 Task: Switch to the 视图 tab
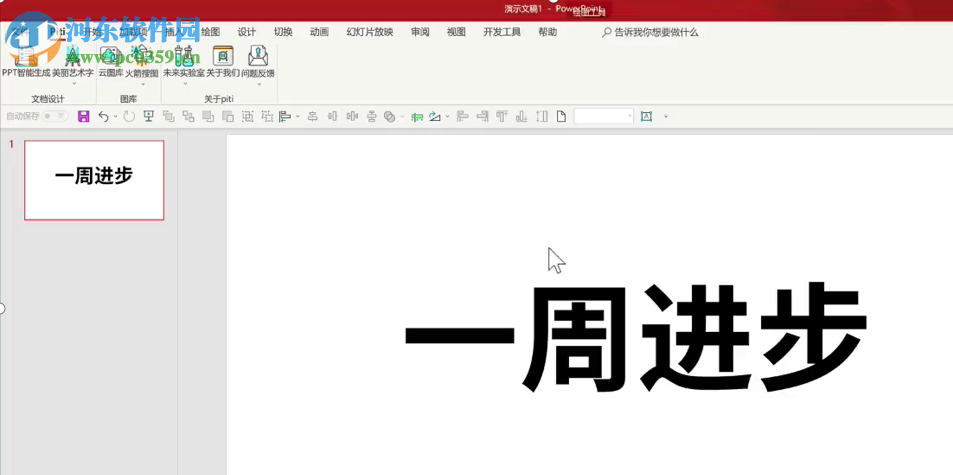coord(456,32)
